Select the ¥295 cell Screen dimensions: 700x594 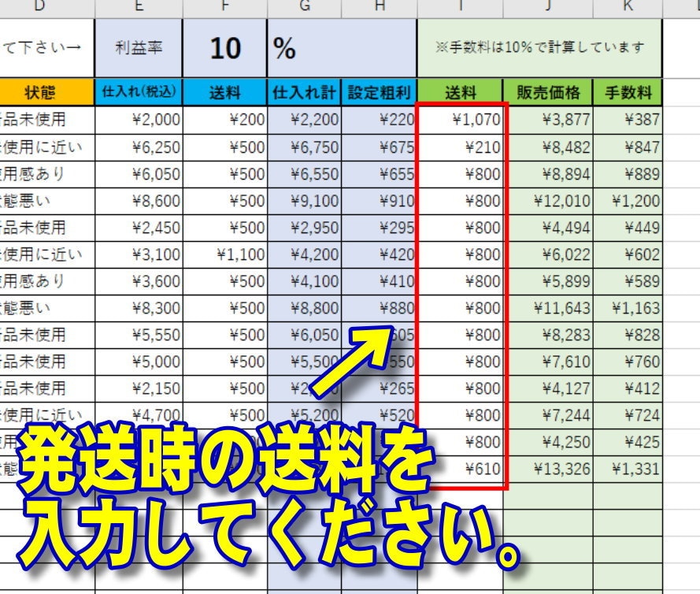coord(379,228)
